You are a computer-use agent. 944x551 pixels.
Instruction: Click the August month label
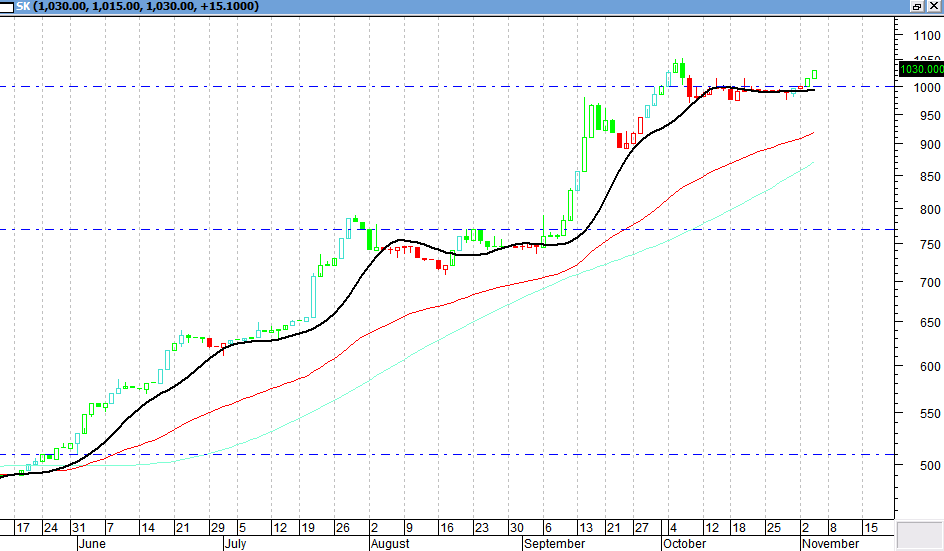tap(390, 544)
